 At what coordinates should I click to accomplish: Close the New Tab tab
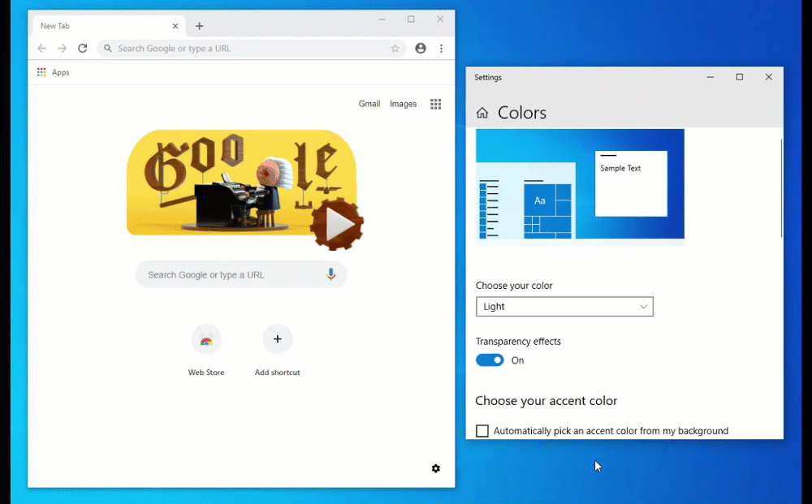pos(175,26)
